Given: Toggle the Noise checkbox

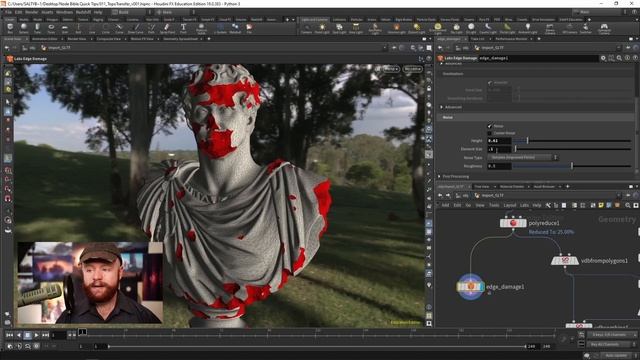Looking at the screenshot, I should pyautogui.click(x=490, y=126).
